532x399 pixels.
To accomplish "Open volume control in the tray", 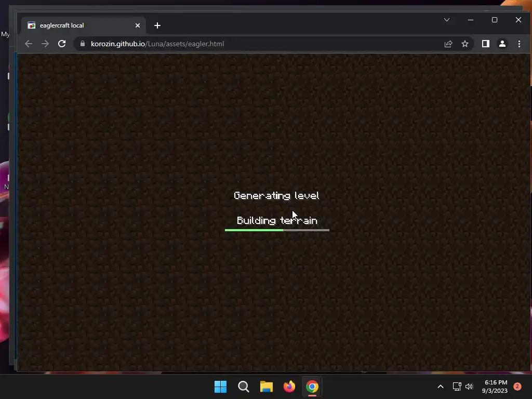I will [469, 387].
